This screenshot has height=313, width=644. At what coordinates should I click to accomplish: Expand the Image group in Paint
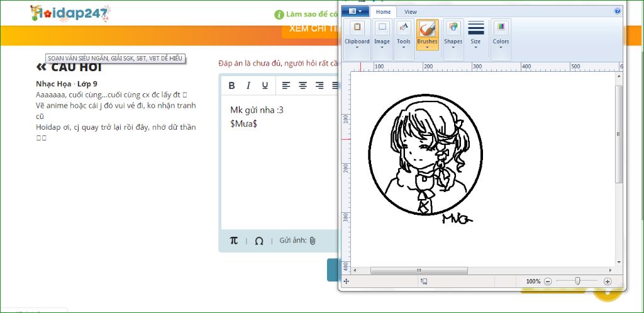[382, 40]
